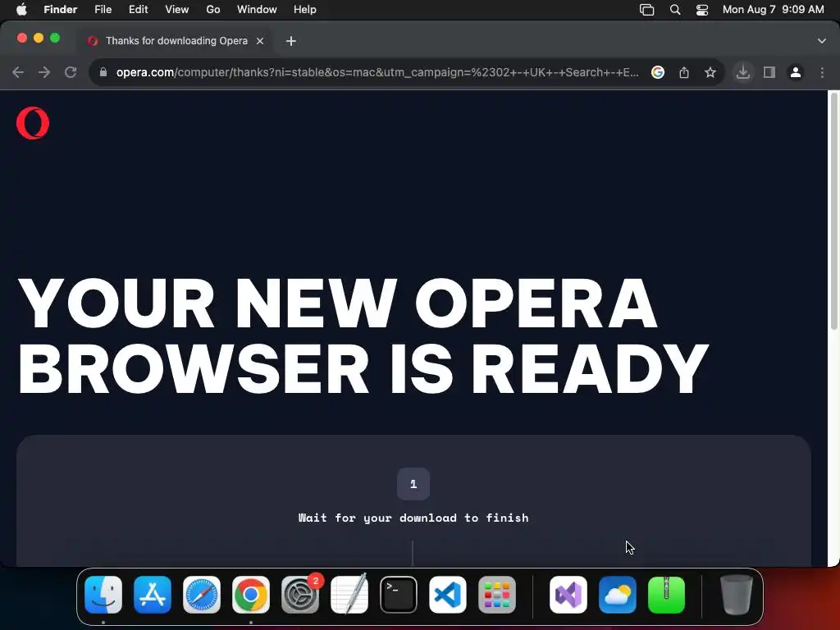Image resolution: width=840 pixels, height=630 pixels.
Task: Reload the Opera thanks page
Action: (71, 72)
